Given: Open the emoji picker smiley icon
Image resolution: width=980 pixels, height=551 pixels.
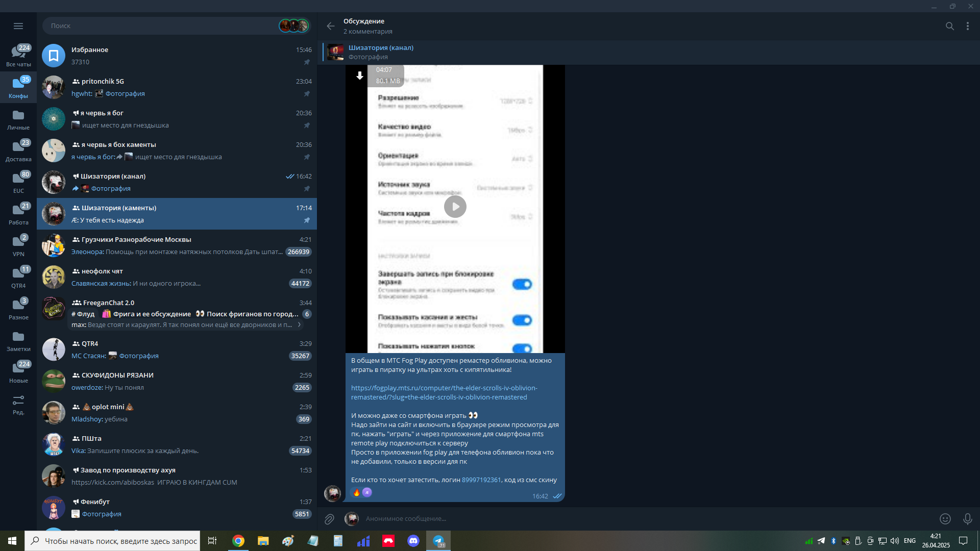Looking at the screenshot, I should (945, 519).
